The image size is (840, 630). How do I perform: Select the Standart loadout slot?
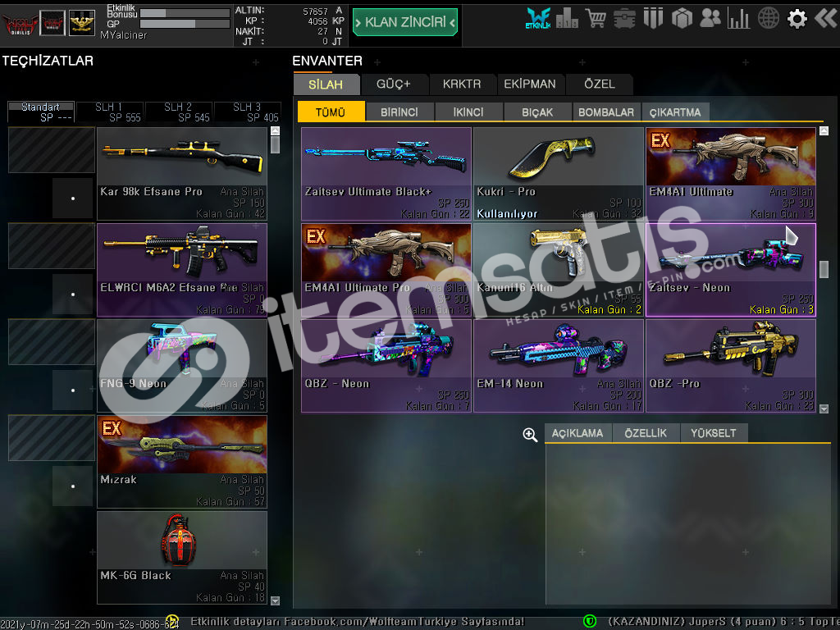41,112
